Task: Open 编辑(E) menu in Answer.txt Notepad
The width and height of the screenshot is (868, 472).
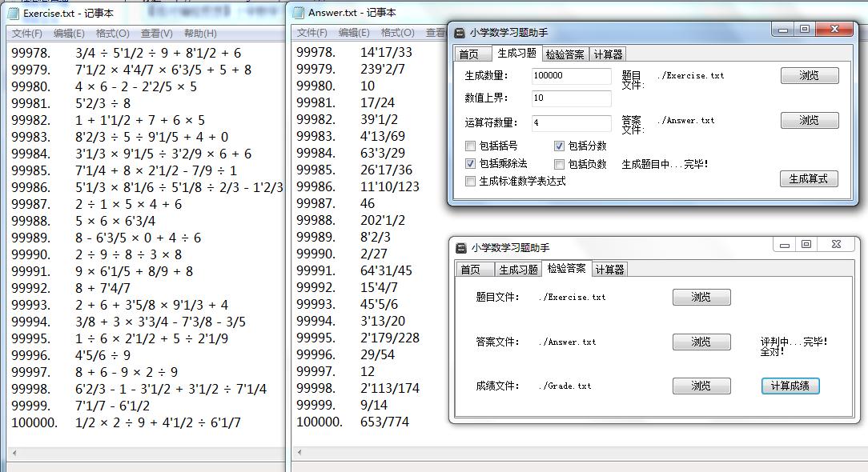Action: pyautogui.click(x=354, y=33)
